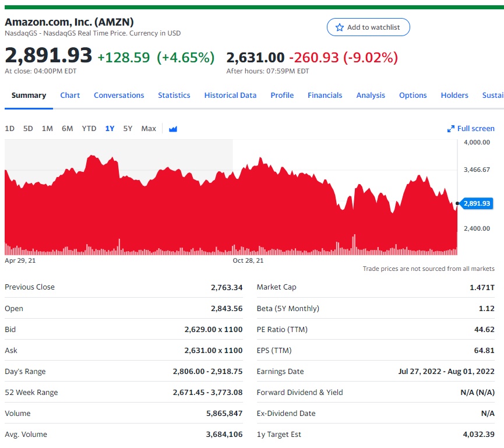Switch to the Financials tab
504x448 pixels.
[x=325, y=96]
